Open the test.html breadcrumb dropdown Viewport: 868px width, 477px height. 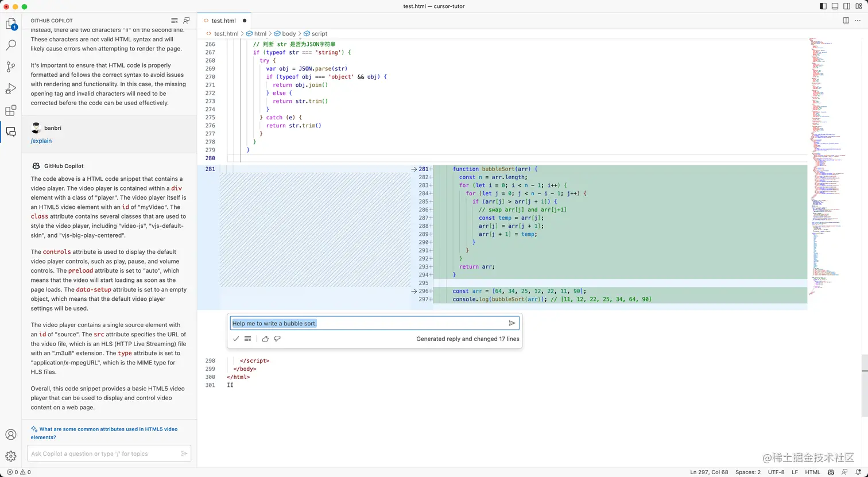(x=222, y=34)
